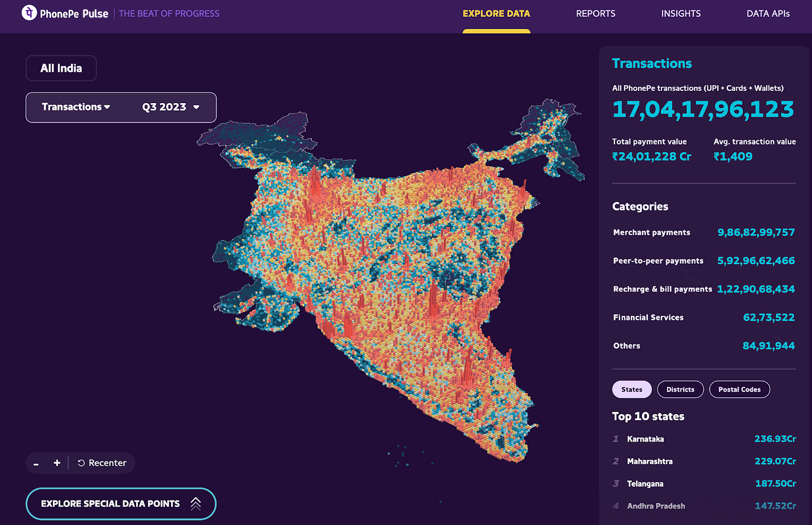This screenshot has width=812, height=525.
Task: Switch to the EXPLORE DATA tab
Action: pyautogui.click(x=496, y=13)
